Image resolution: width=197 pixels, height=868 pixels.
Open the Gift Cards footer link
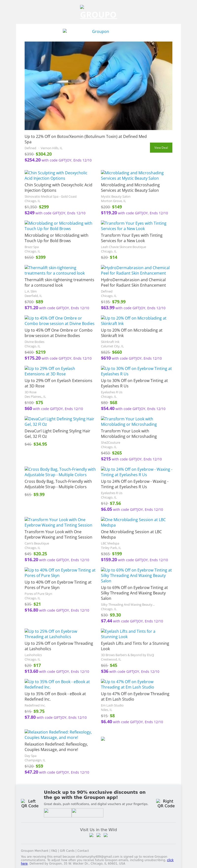pyautogui.click(x=67, y=851)
